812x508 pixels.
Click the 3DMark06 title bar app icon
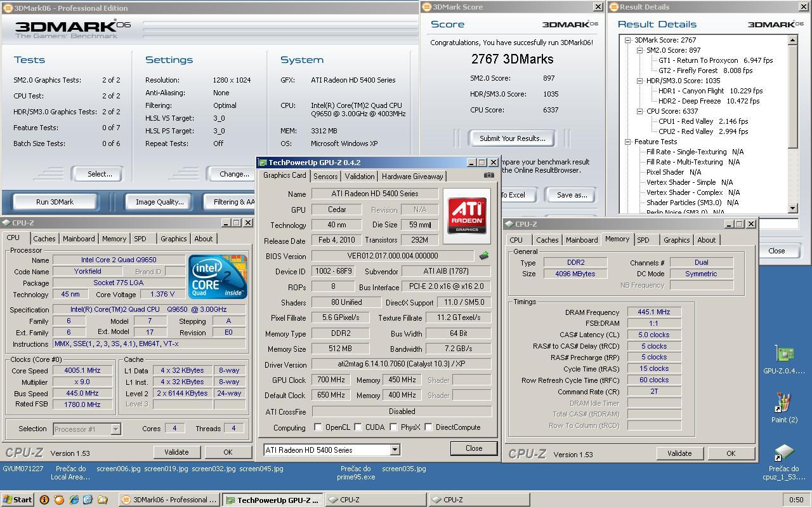[8, 8]
